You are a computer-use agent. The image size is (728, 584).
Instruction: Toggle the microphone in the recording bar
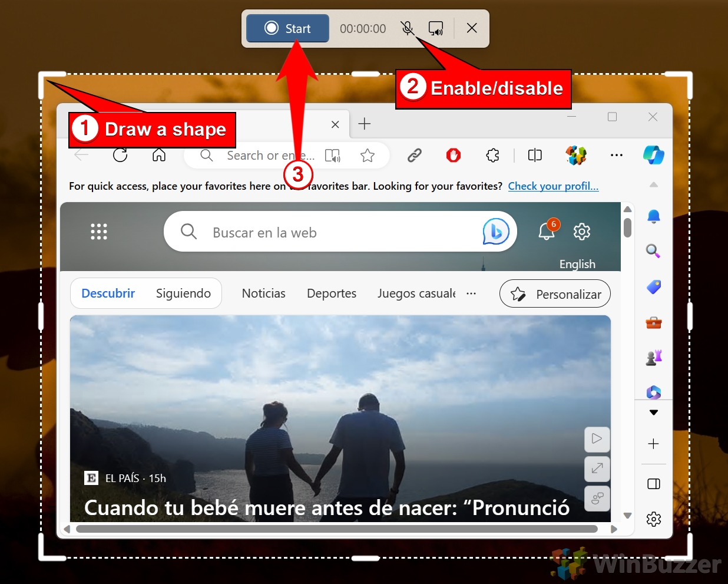tap(407, 28)
